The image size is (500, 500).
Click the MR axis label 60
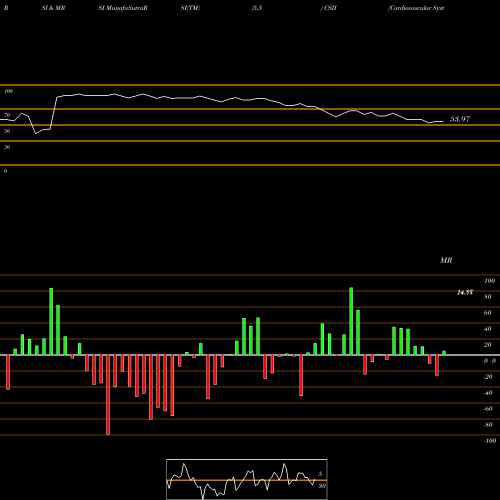[488, 313]
